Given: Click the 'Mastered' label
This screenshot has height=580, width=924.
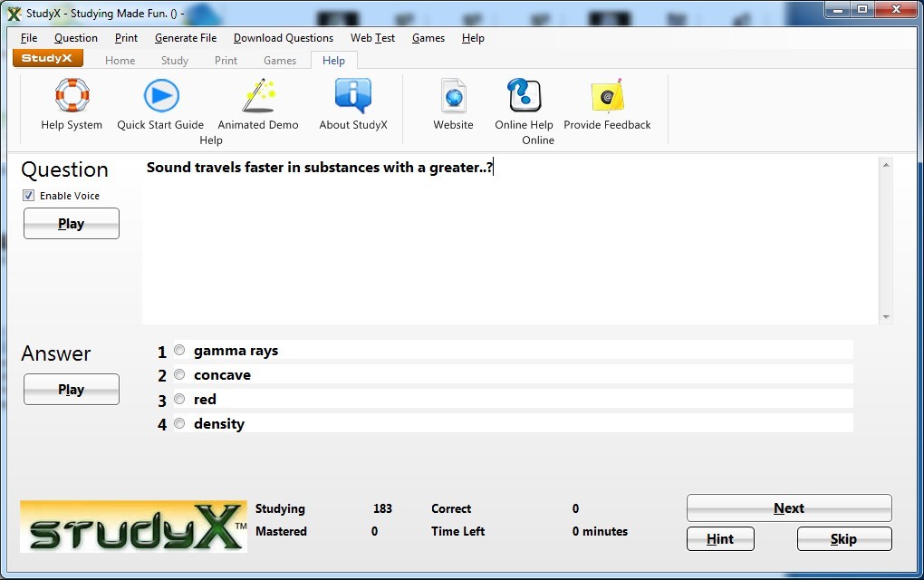Looking at the screenshot, I should [x=281, y=531].
